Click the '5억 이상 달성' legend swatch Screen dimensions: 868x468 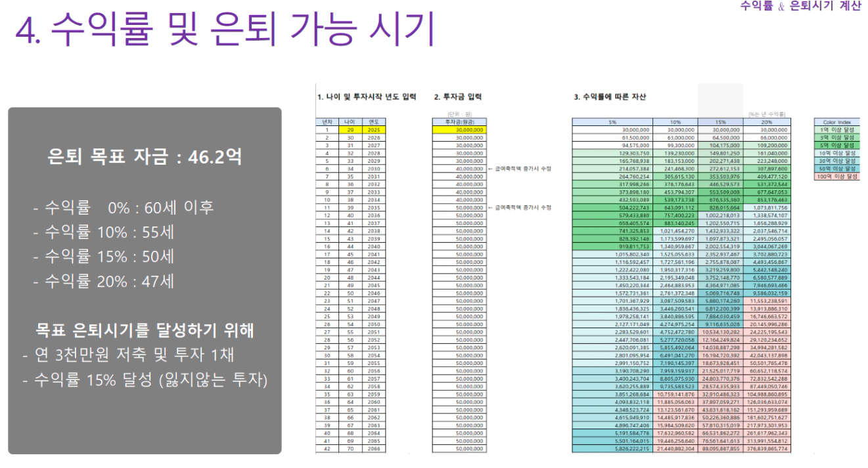pyautogui.click(x=836, y=145)
